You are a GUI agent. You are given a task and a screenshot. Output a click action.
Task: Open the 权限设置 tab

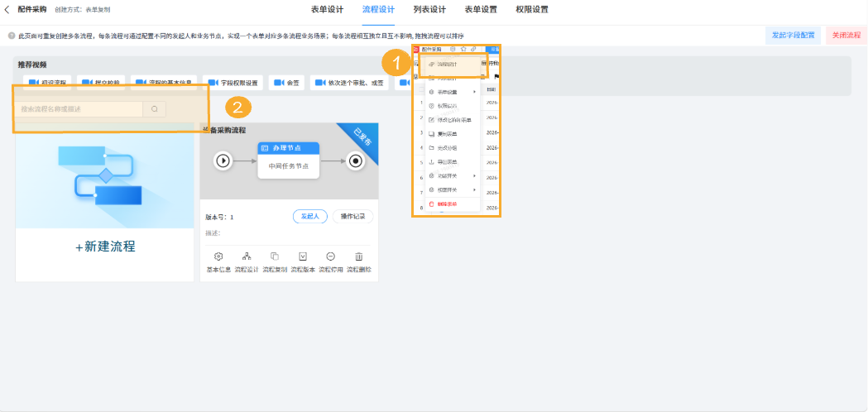(531, 10)
